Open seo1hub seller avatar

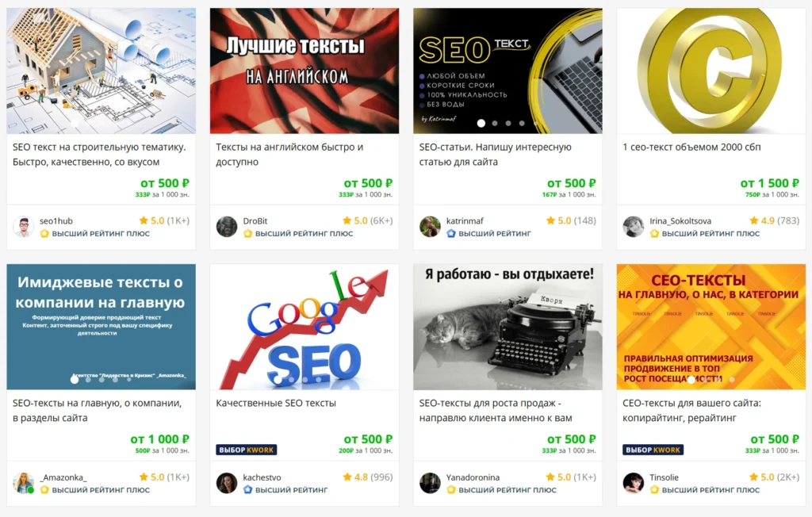[23, 227]
